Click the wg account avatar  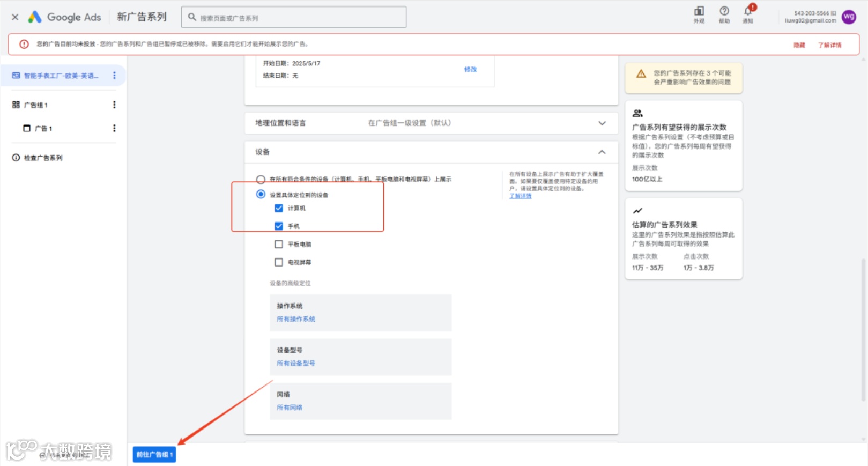tap(849, 17)
